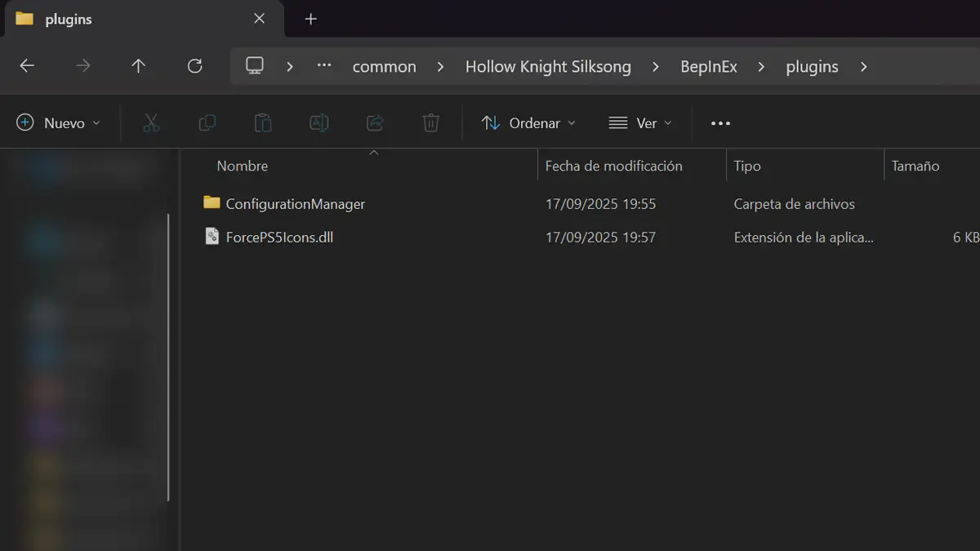980x551 pixels.
Task: Navigate to Hollow Knight Silksong breadcrumb
Action: click(548, 67)
